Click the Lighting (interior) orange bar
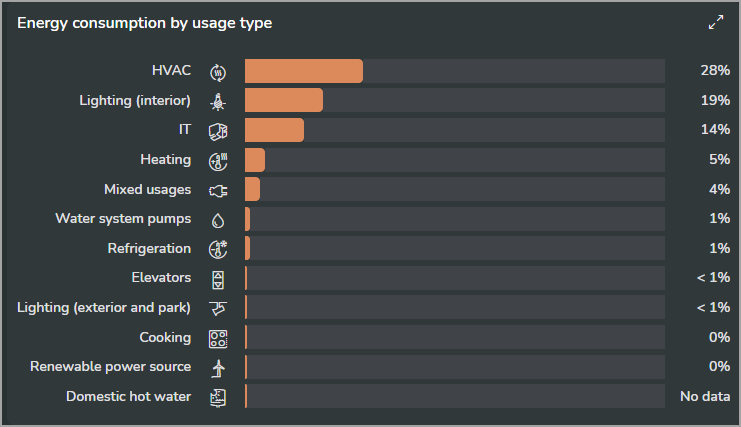Image resolution: width=741 pixels, height=427 pixels. pyautogui.click(x=284, y=100)
